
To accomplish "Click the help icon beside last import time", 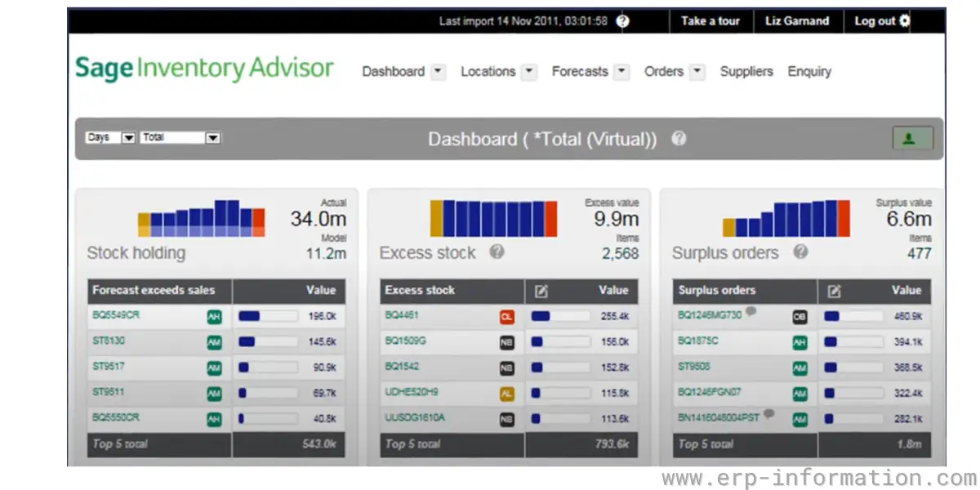I will [622, 21].
